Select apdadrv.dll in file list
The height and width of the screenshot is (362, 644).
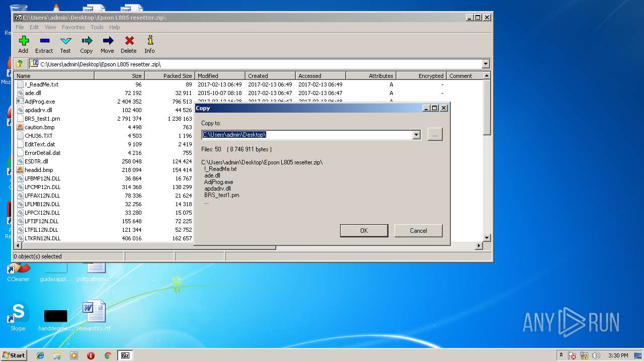click(x=38, y=110)
